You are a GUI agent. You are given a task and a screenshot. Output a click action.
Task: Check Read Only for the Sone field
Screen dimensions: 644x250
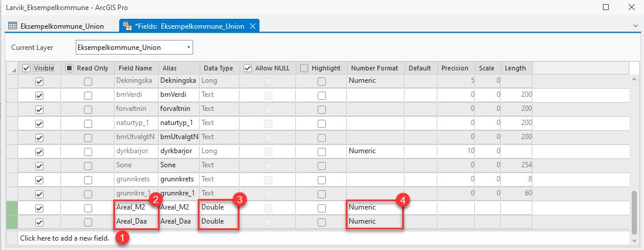(88, 166)
